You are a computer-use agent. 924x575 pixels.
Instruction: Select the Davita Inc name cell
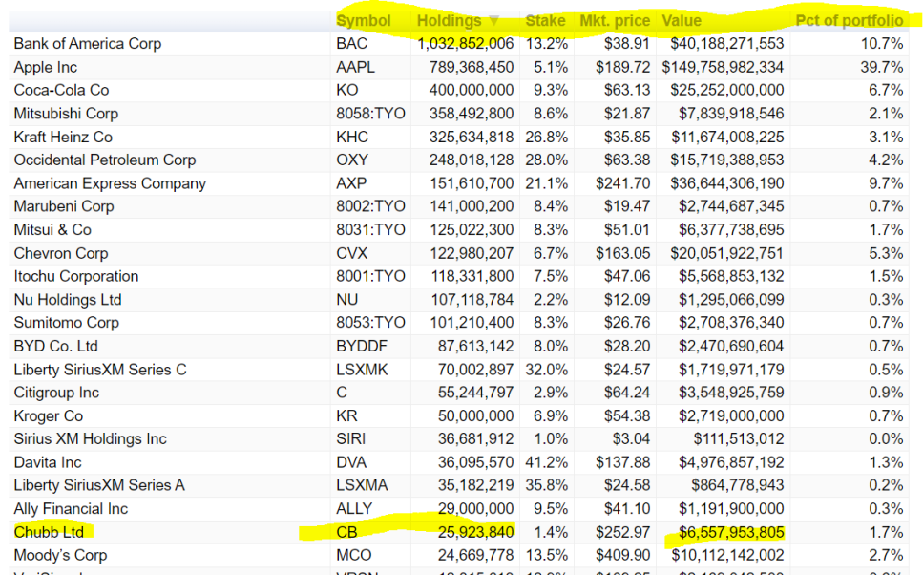click(48, 462)
